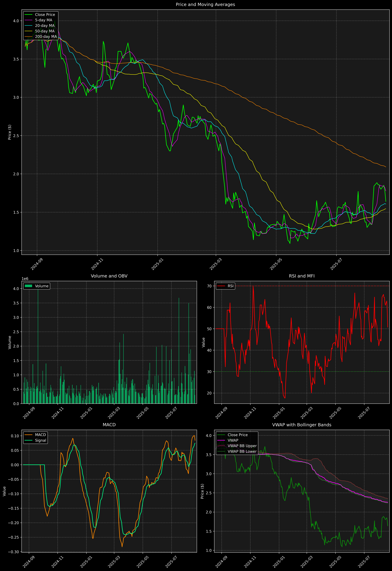This screenshot has width=392, height=571.
Task: Click the Volume and OBV chart title
Action: click(x=109, y=276)
